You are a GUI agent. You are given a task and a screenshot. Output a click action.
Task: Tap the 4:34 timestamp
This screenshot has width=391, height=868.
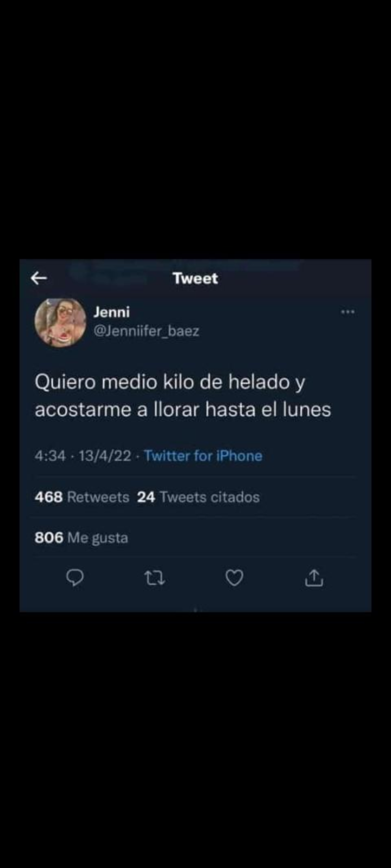click(x=50, y=456)
